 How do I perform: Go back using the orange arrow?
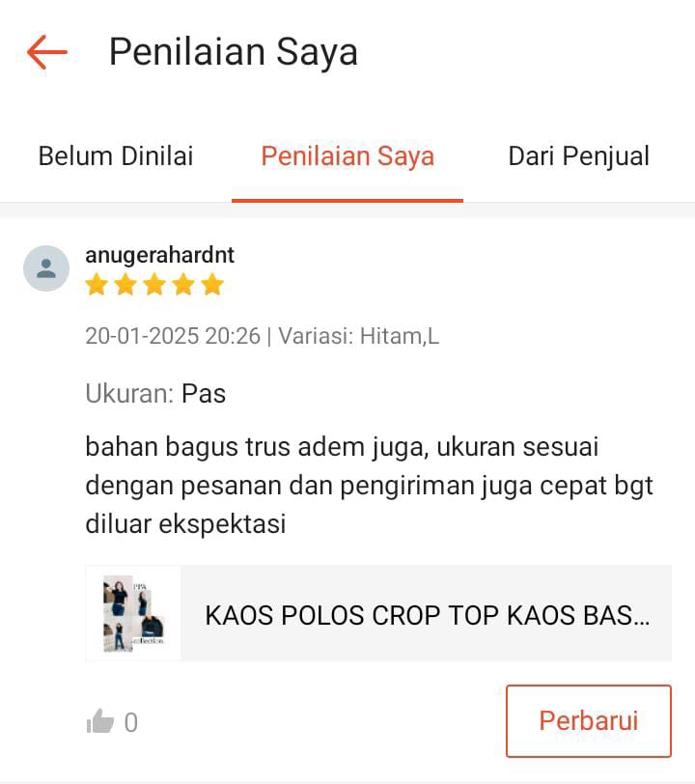point(47,52)
